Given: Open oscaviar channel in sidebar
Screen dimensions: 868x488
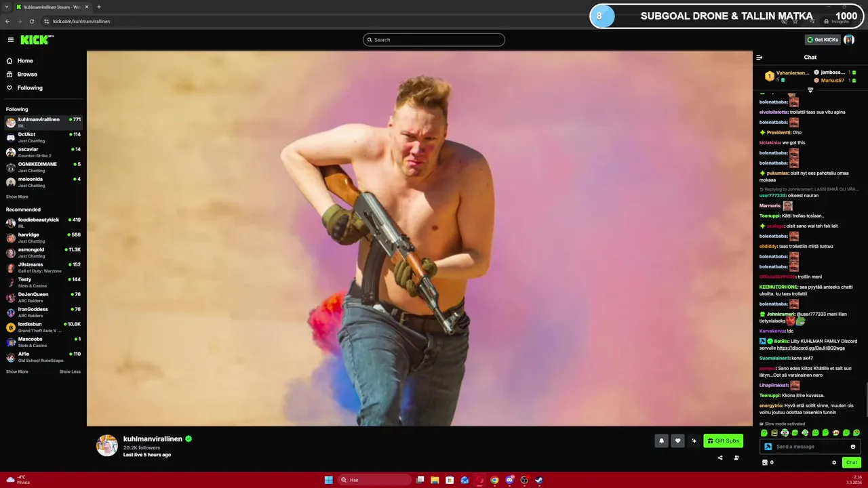Looking at the screenshot, I should click(x=43, y=152).
